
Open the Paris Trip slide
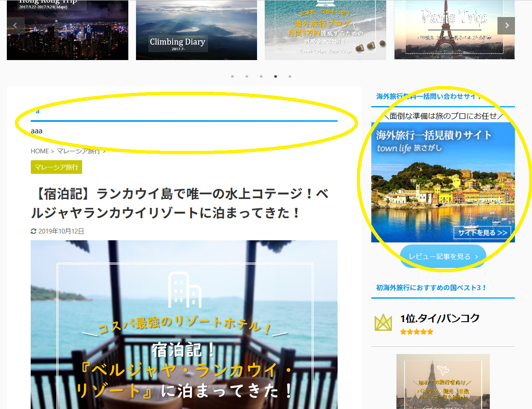tap(454, 30)
